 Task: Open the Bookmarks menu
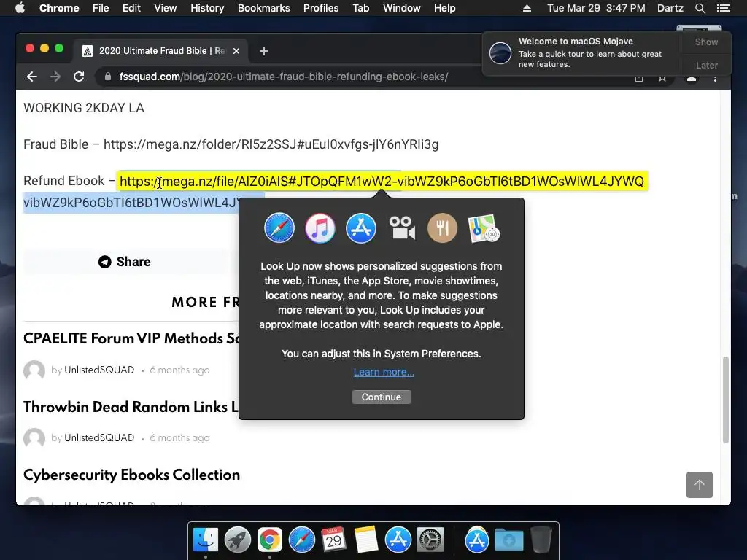pyautogui.click(x=264, y=8)
